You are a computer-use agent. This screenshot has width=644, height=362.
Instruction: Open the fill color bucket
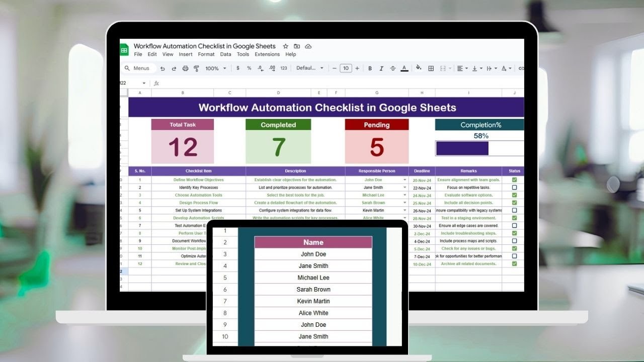[419, 68]
